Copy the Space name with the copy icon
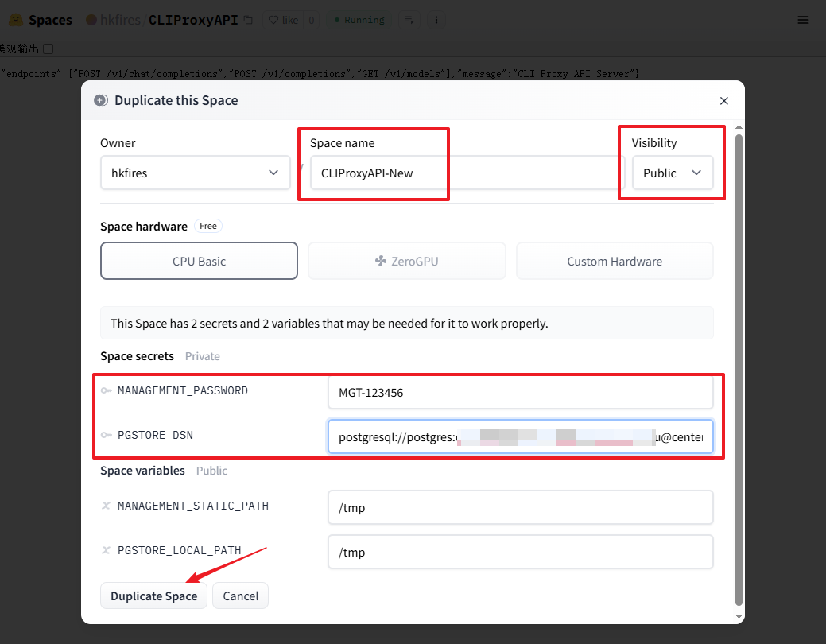Image resolution: width=826 pixels, height=644 pixels. [248, 20]
